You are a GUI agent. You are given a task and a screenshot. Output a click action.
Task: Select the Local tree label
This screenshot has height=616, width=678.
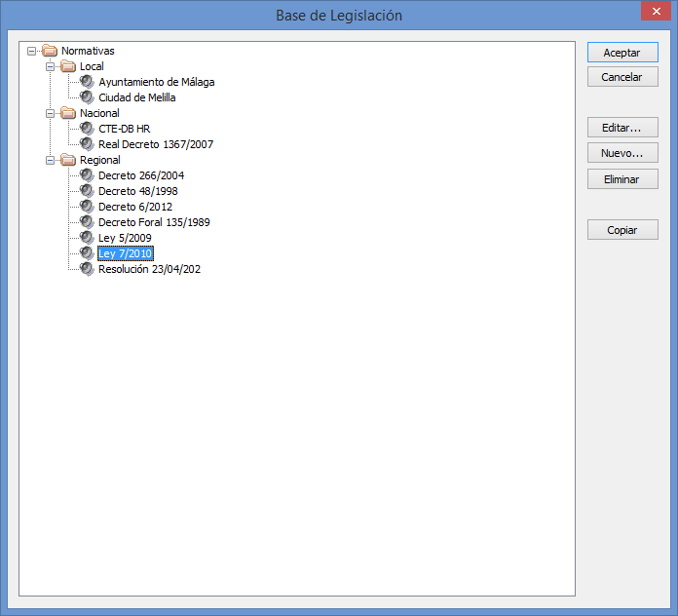pyautogui.click(x=92, y=66)
